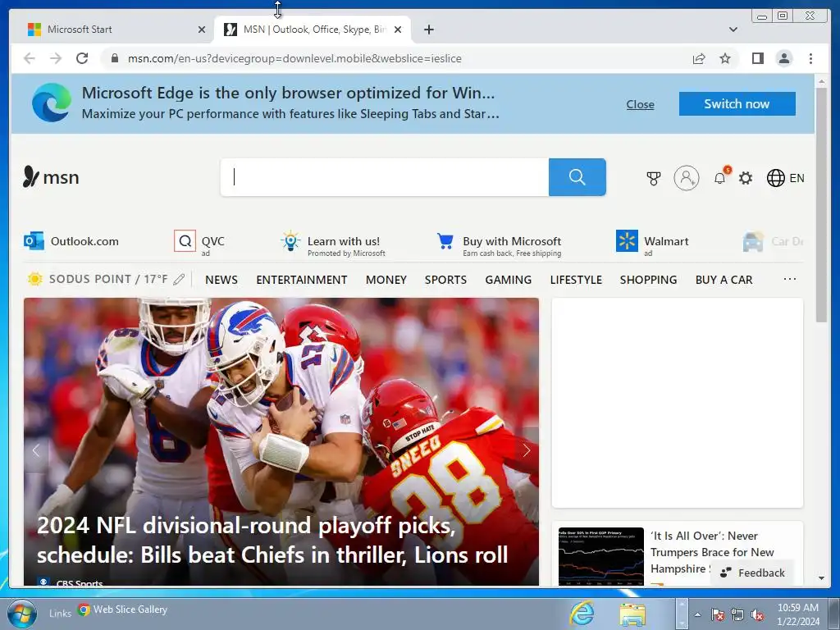This screenshot has height=630, width=840.
Task: Select the GAMING menu item
Action: (x=509, y=280)
